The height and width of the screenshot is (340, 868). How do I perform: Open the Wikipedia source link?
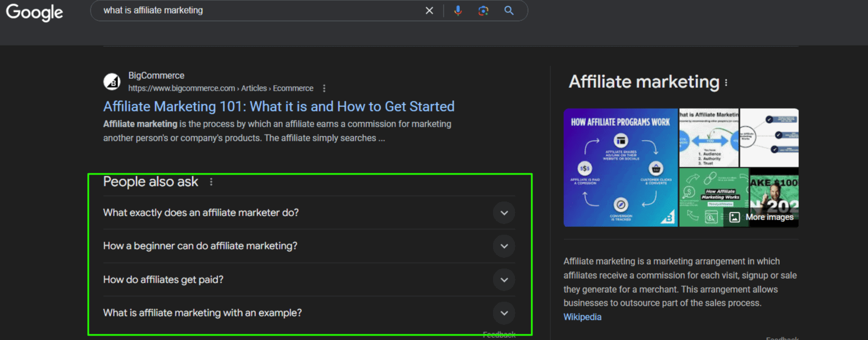pos(582,317)
